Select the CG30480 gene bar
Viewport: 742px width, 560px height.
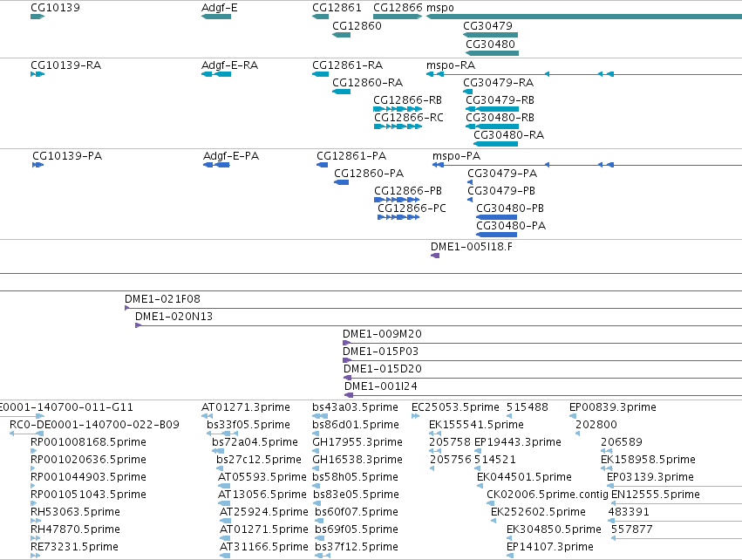tap(492, 52)
